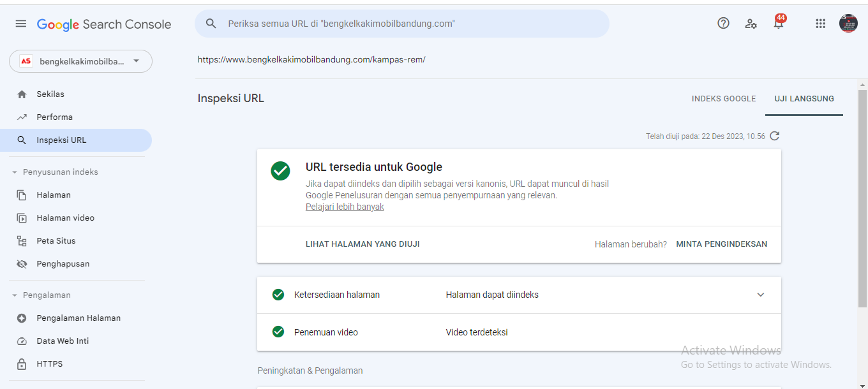Image resolution: width=868 pixels, height=389 pixels.
Task: Click the AS property favicon
Action: point(26,61)
